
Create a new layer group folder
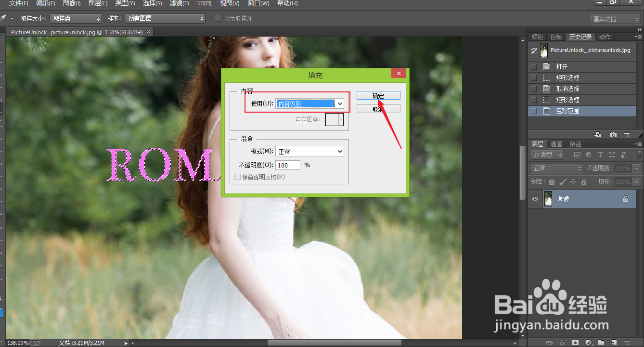tap(601, 343)
